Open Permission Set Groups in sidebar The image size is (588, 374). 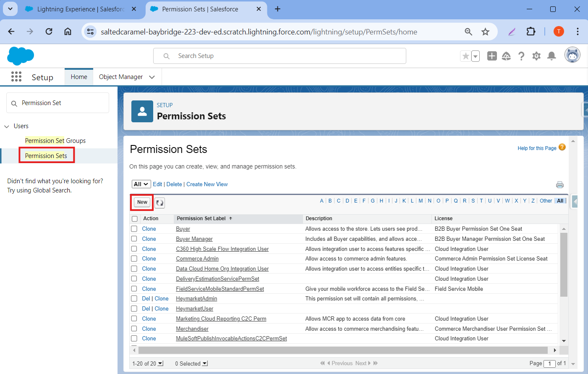[x=55, y=141]
